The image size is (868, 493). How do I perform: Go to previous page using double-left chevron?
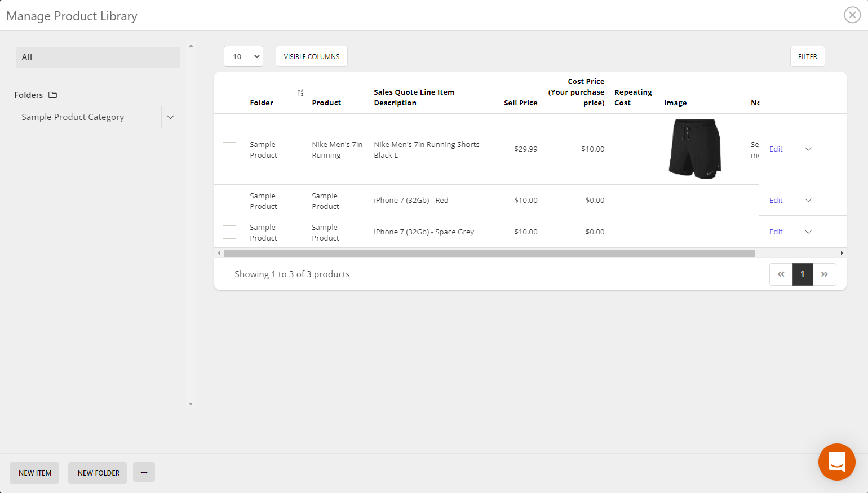(781, 274)
